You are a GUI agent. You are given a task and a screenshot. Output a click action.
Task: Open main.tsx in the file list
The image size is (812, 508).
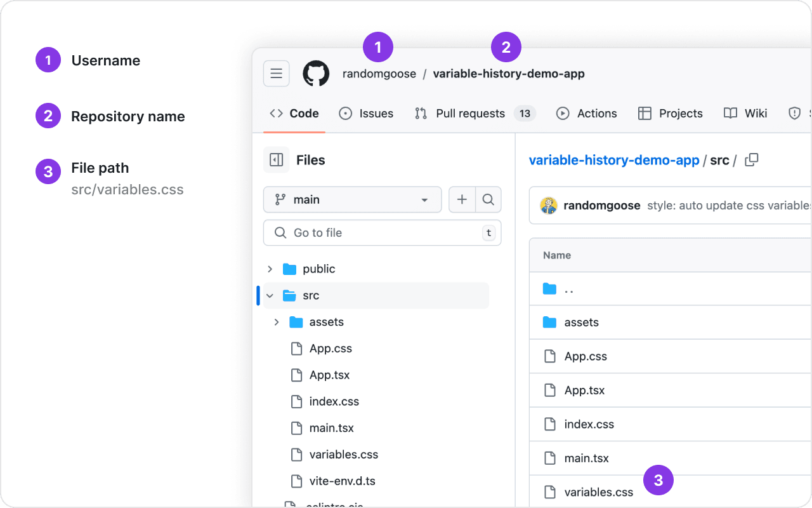(x=587, y=458)
